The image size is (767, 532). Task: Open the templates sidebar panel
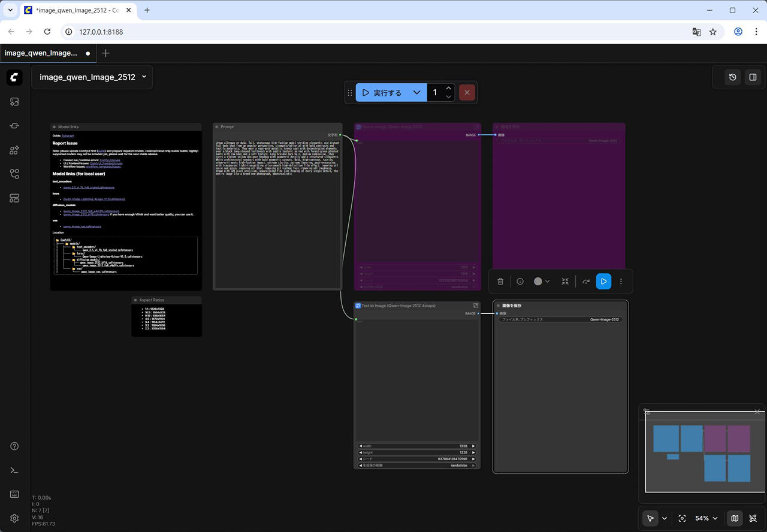pyautogui.click(x=14, y=198)
